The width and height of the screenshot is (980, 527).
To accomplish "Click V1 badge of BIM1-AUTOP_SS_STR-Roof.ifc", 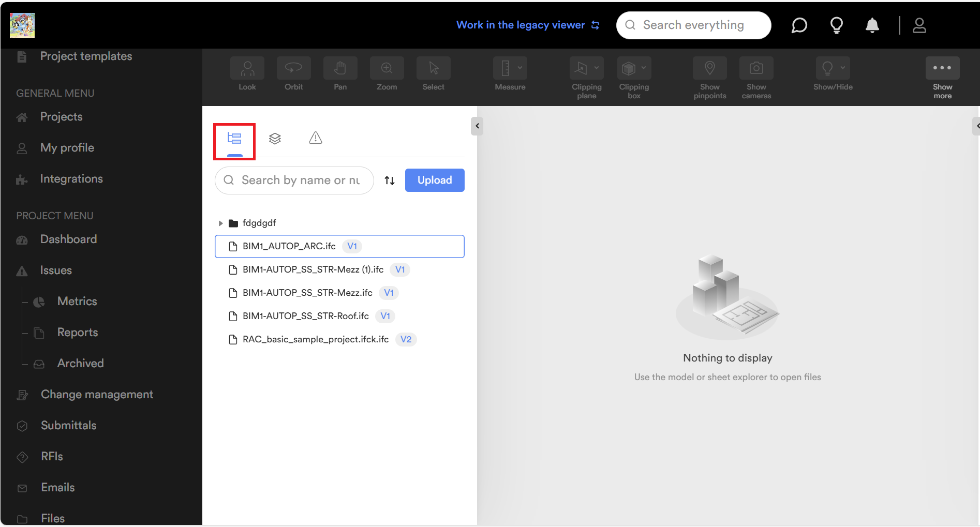I will [x=385, y=316].
